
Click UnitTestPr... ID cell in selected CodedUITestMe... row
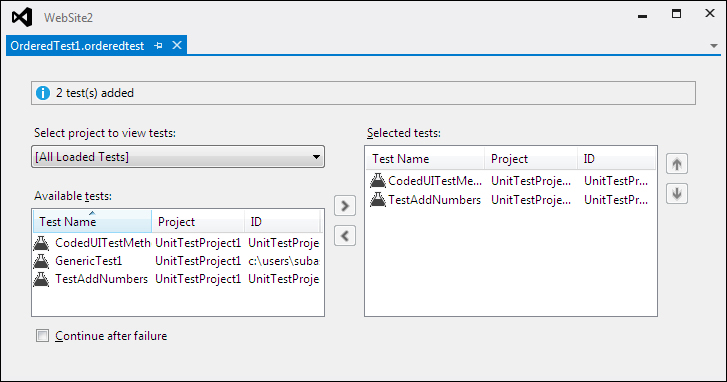(616, 181)
